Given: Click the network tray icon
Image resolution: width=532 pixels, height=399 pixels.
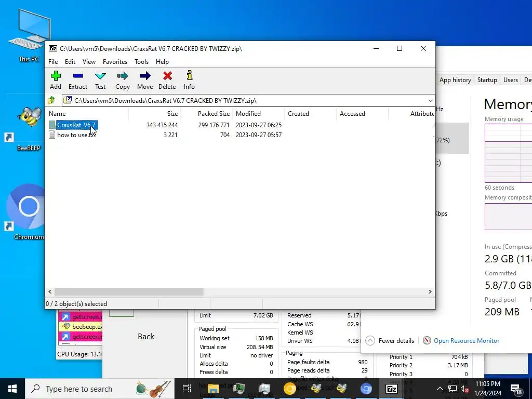Looking at the screenshot, I should coord(453,389).
